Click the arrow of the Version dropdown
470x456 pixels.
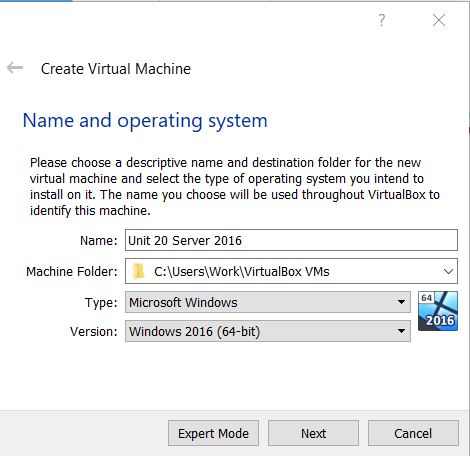click(x=401, y=331)
